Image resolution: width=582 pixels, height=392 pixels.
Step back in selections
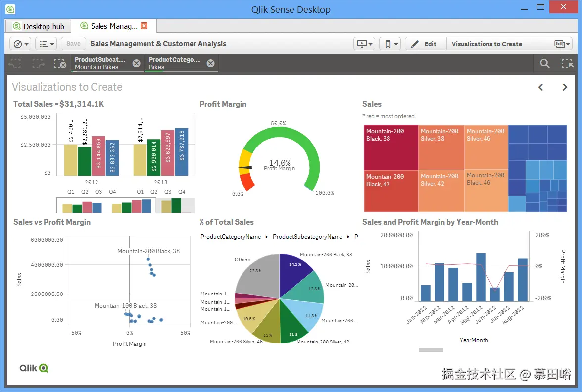pyautogui.click(x=15, y=63)
